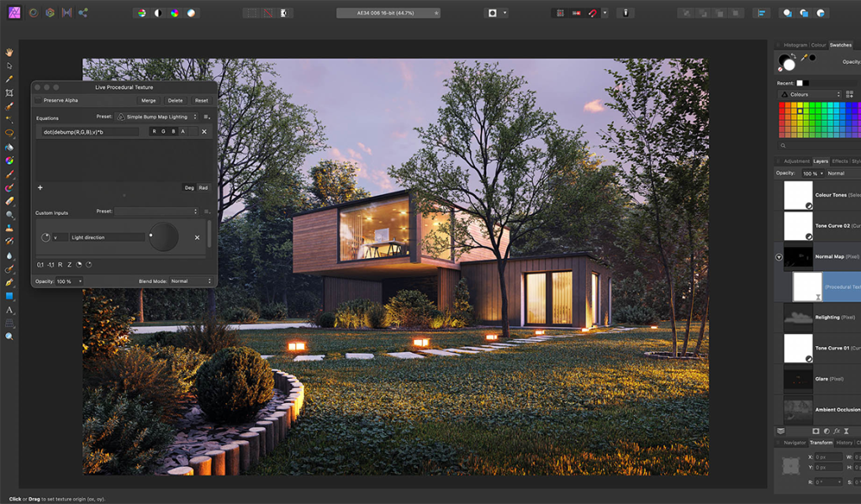Add a mask layer from Layers panel
Screen dimensions: 861x504
(x=816, y=431)
